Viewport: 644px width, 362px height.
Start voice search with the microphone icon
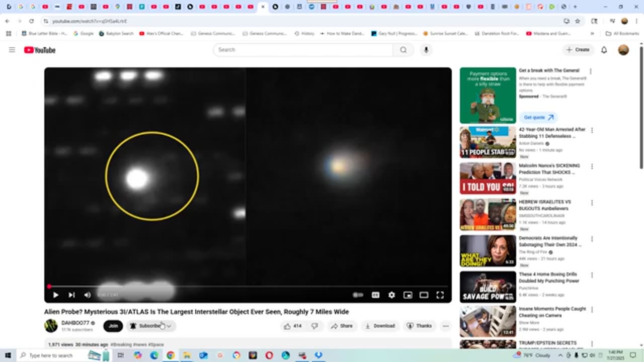(426, 50)
